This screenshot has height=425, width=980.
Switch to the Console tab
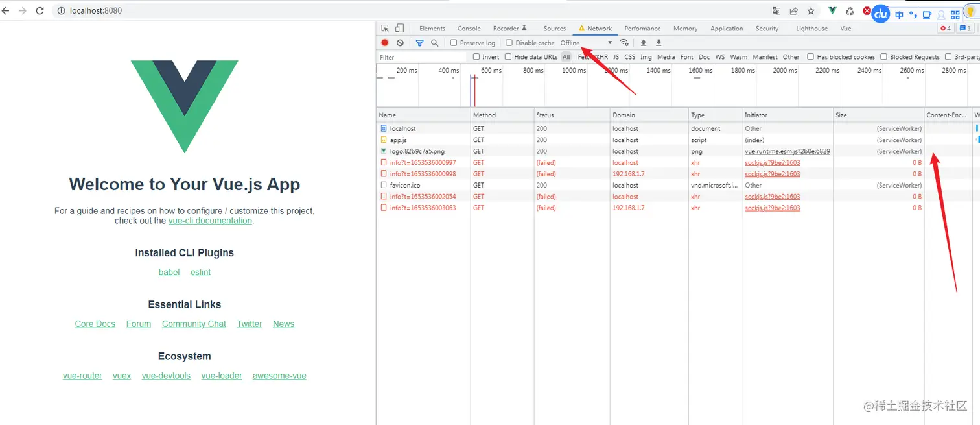[469, 28]
